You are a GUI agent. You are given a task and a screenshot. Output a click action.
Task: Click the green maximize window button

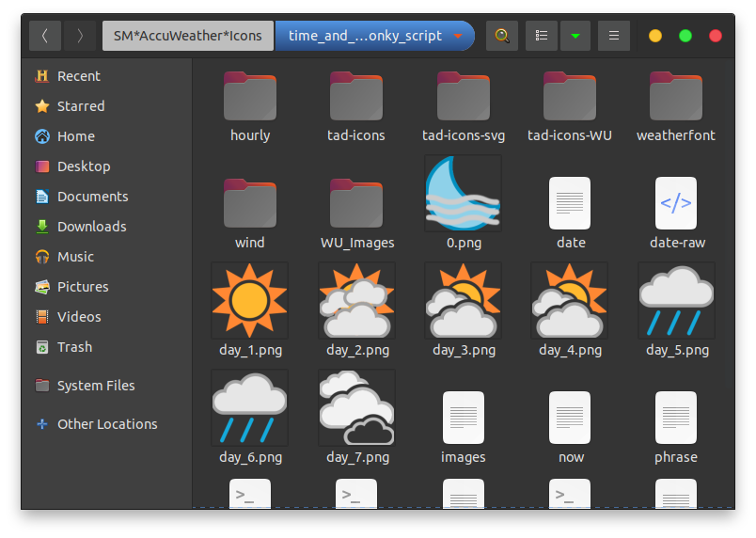pos(685,36)
